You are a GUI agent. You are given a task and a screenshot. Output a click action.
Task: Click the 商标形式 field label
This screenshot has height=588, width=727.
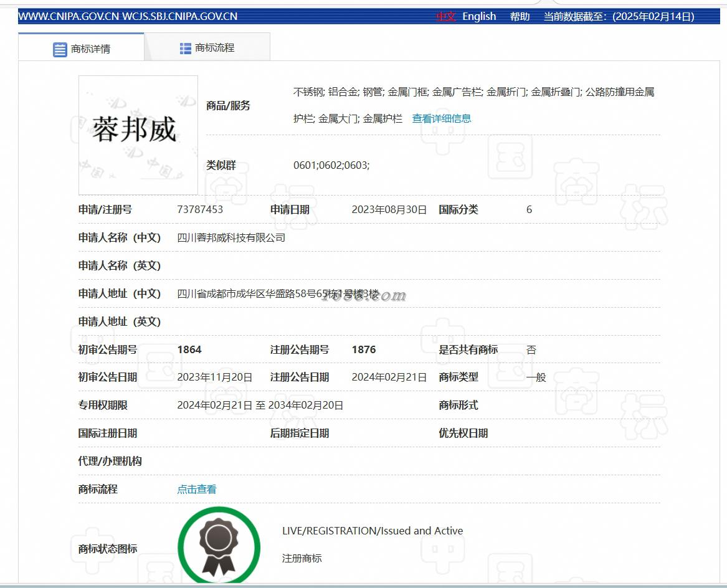(458, 405)
